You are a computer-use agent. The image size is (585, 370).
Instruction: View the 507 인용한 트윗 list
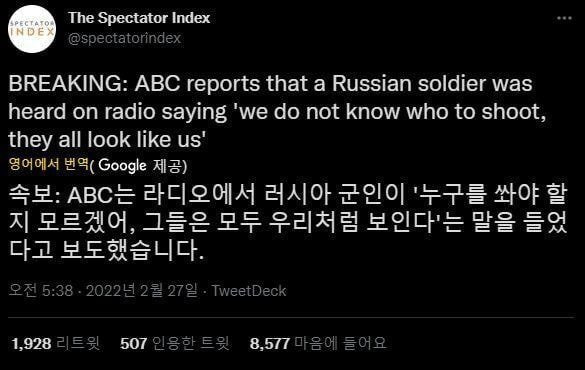pos(175,343)
